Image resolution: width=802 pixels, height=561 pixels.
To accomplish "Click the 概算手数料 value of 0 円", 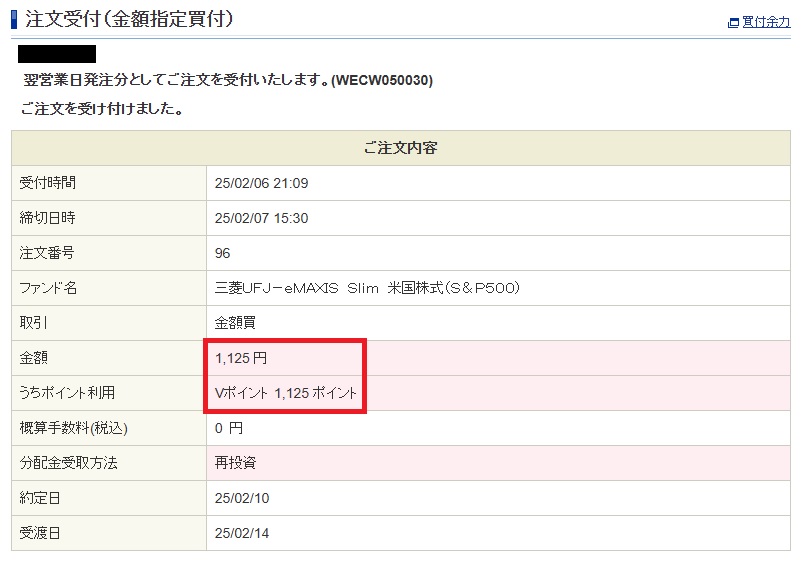I will coord(229,428).
